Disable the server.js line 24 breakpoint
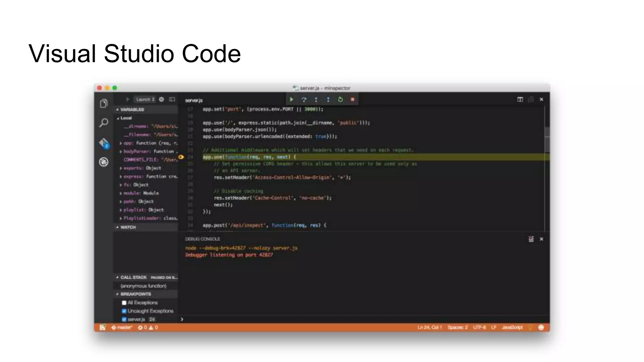The height and width of the screenshot is (362, 644). click(x=124, y=319)
